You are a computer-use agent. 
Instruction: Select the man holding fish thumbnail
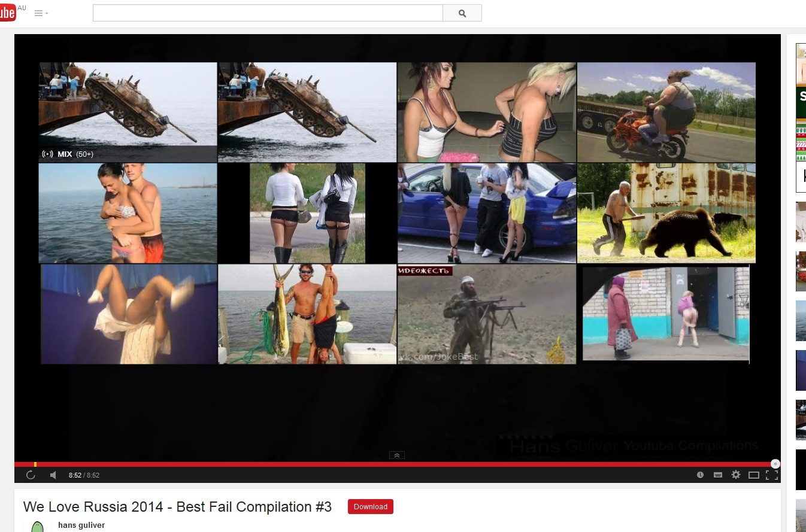point(307,314)
